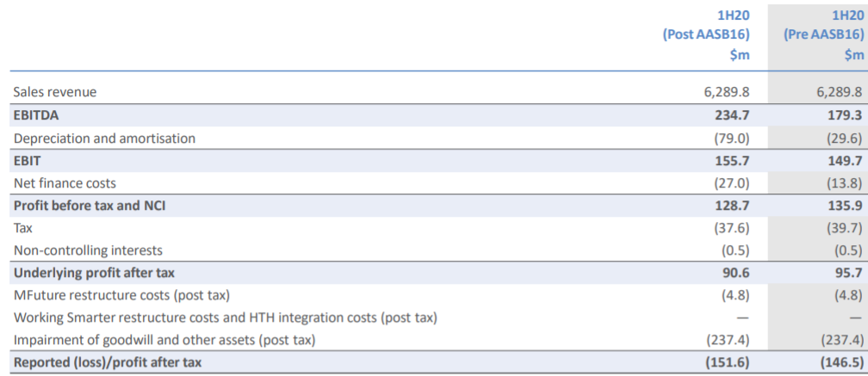Select Depreciation and amortisation label
Viewport: 868px width, 376px height.
pyautogui.click(x=105, y=139)
